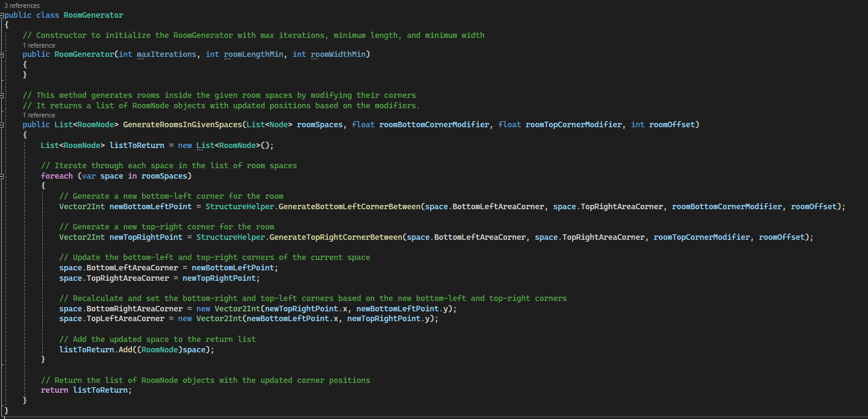This screenshot has height=419, width=868.
Task: Click the 'It returns a list' comment
Action: point(221,106)
